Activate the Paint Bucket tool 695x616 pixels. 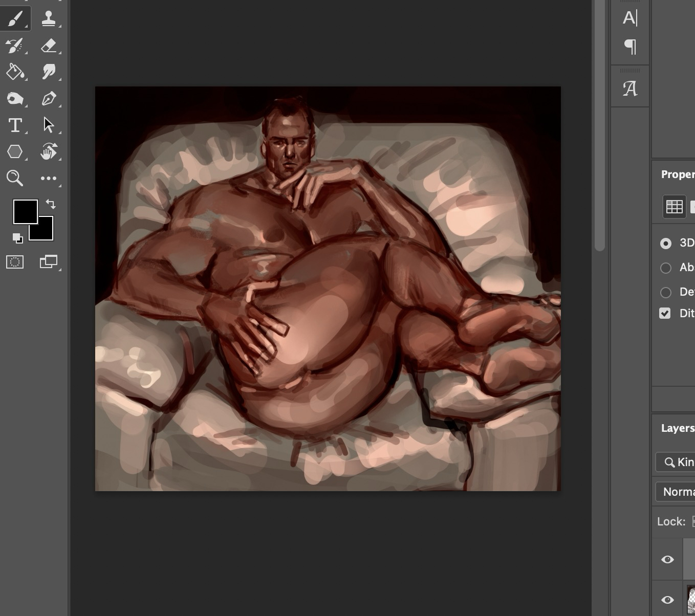(15, 72)
